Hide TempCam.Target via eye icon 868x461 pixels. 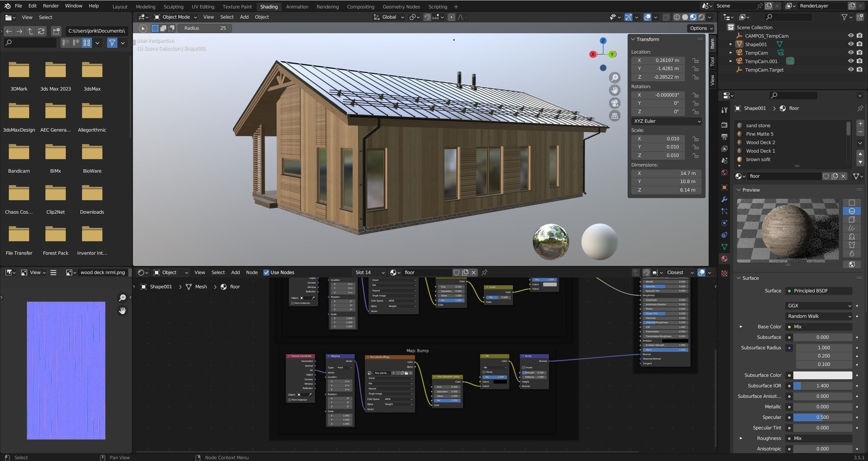point(851,70)
